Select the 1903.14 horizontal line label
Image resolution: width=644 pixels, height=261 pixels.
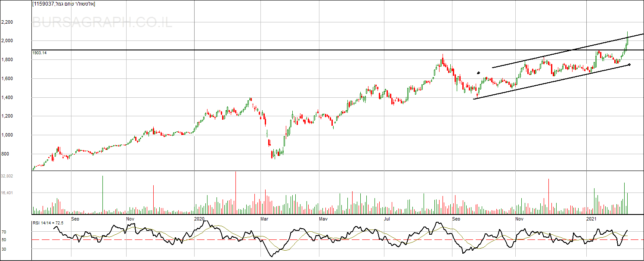click(39, 53)
